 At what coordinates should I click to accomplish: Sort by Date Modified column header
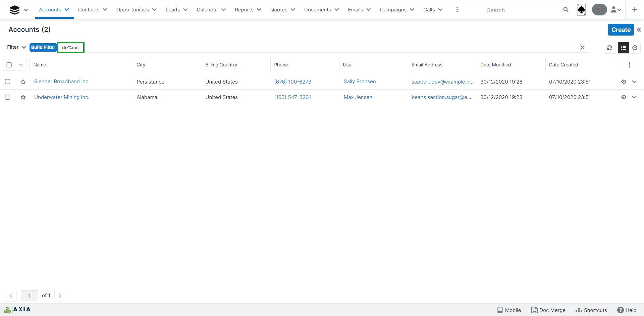[x=495, y=65]
